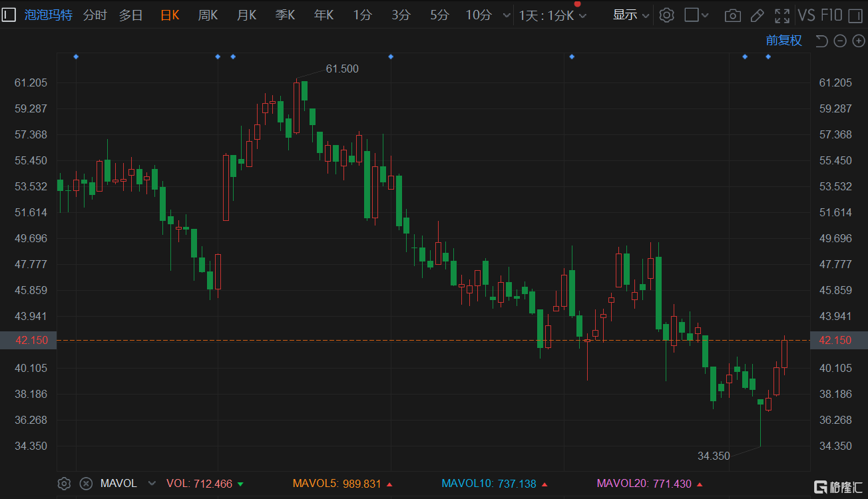Screen dimensions: 868x499
Task: Zoom out the chart with minus icon
Action: 840,41
